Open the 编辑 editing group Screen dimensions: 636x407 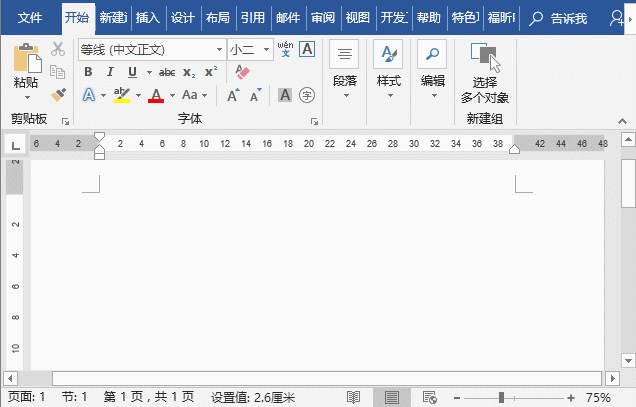[x=433, y=70]
